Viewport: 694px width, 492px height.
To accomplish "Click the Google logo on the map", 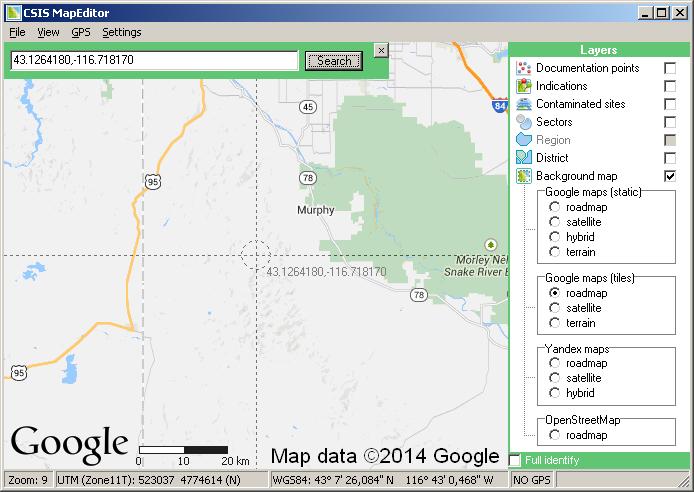I will pyautogui.click(x=69, y=445).
